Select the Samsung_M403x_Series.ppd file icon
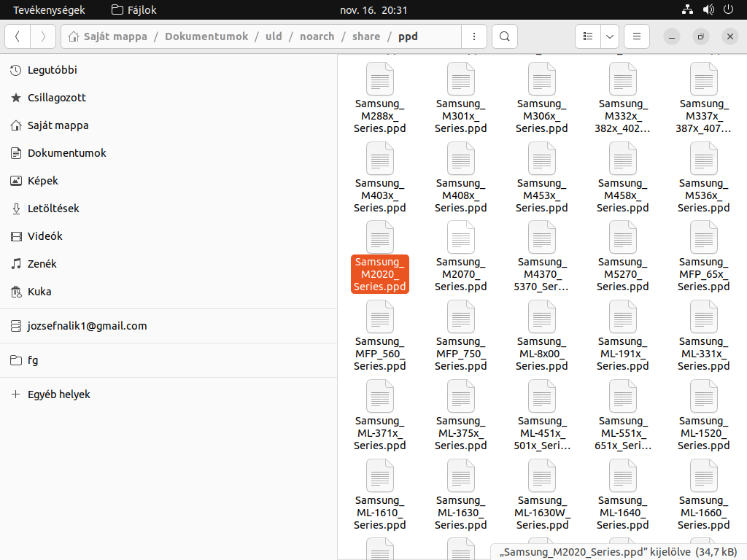Viewport: 747px width, 560px height. tap(379, 158)
